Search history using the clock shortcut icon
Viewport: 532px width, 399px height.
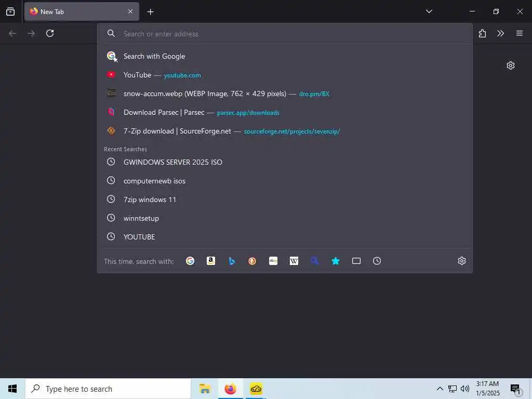pyautogui.click(x=377, y=261)
